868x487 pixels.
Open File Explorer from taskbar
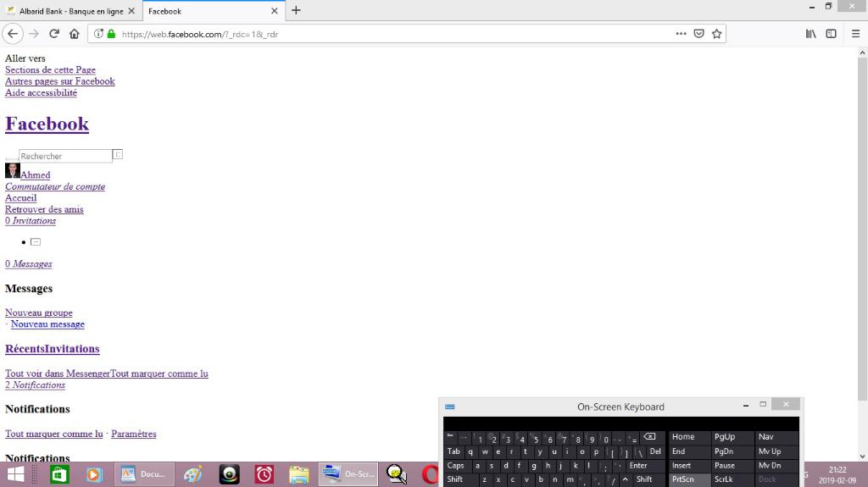tap(299, 475)
